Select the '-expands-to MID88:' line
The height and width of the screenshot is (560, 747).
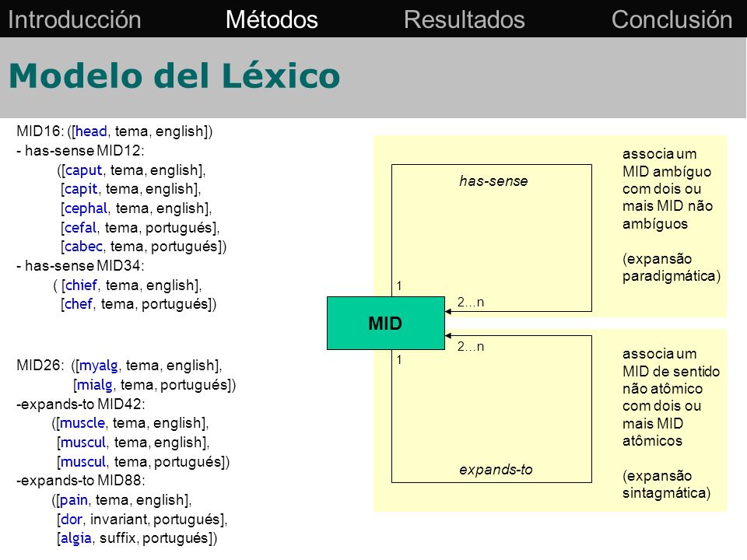point(80,480)
